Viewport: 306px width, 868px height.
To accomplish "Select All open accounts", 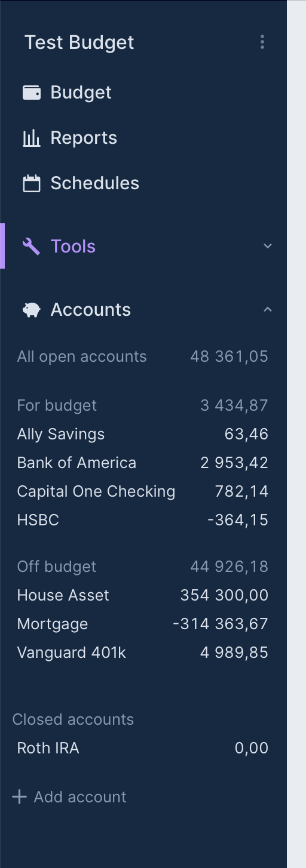I will [x=143, y=356].
